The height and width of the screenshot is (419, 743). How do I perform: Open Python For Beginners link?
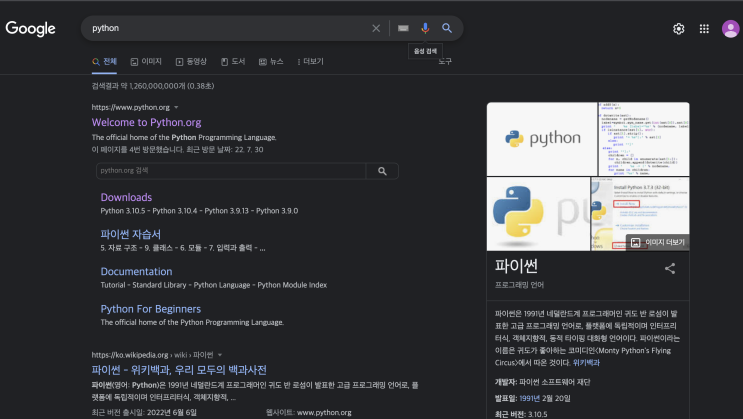(x=151, y=309)
